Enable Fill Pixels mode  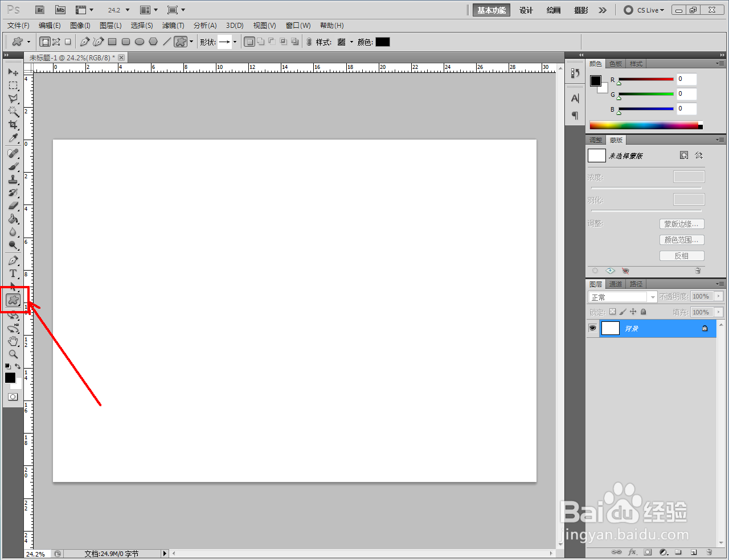[68, 42]
